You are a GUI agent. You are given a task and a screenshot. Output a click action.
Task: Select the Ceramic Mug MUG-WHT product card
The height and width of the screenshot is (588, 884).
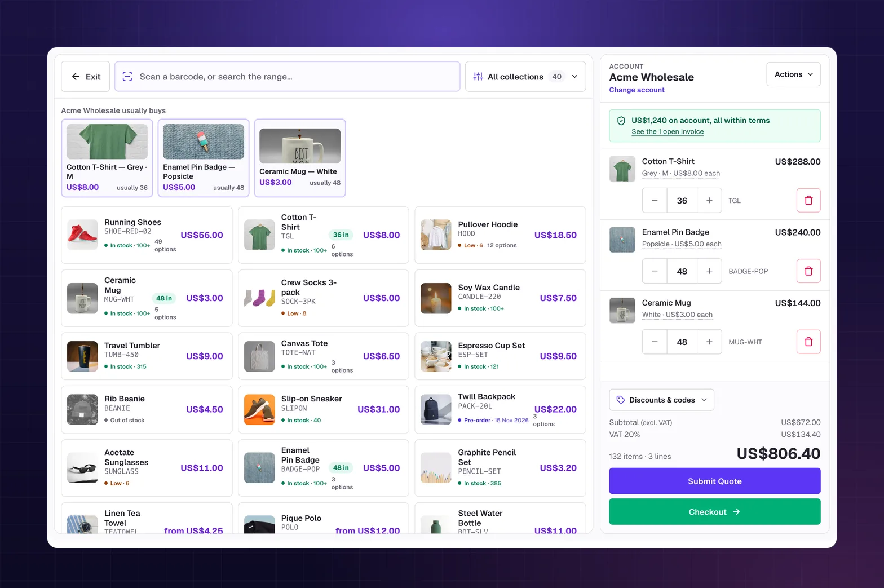pyautogui.click(x=147, y=298)
